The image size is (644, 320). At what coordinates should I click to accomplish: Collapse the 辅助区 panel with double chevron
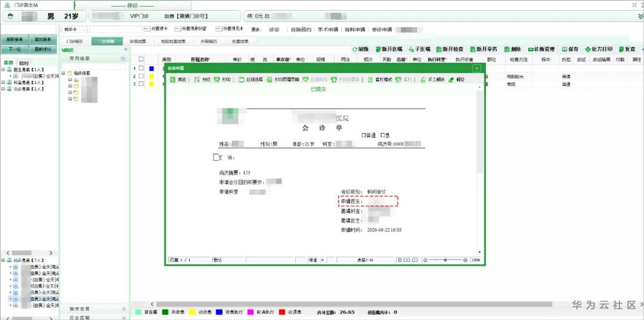click(126, 49)
